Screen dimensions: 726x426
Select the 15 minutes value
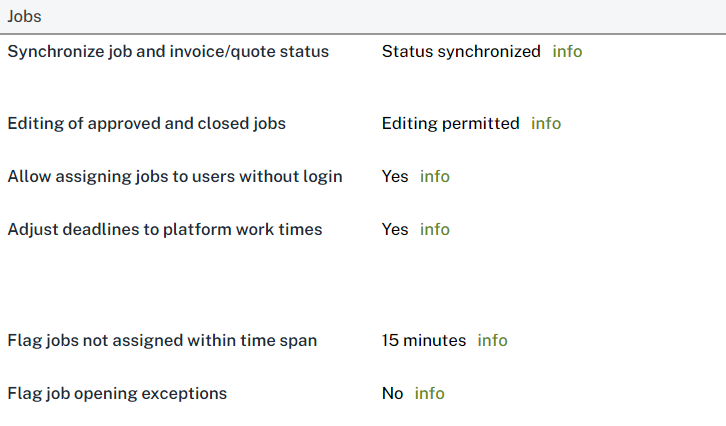pyautogui.click(x=424, y=340)
